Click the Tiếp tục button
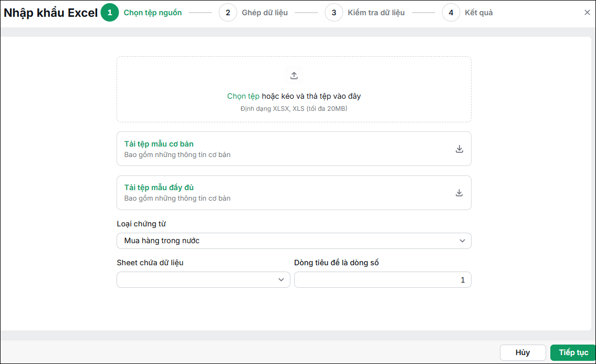This screenshot has height=364, width=596. tap(573, 352)
